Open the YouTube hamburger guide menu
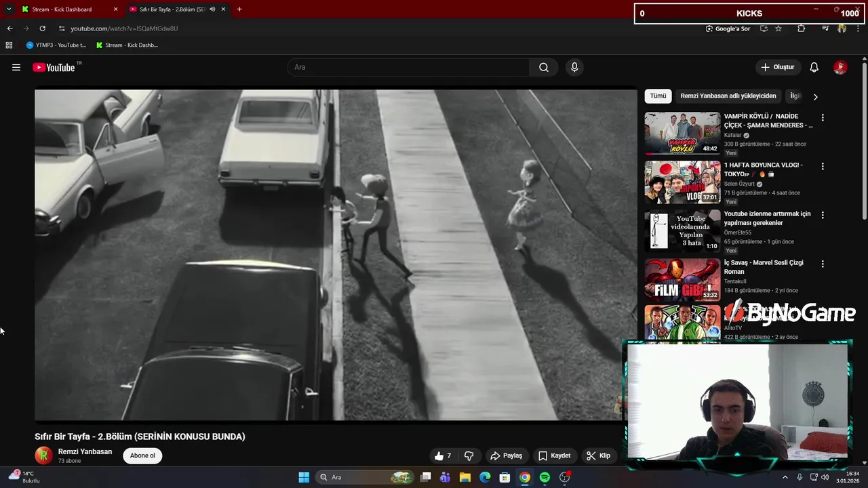 [x=16, y=67]
